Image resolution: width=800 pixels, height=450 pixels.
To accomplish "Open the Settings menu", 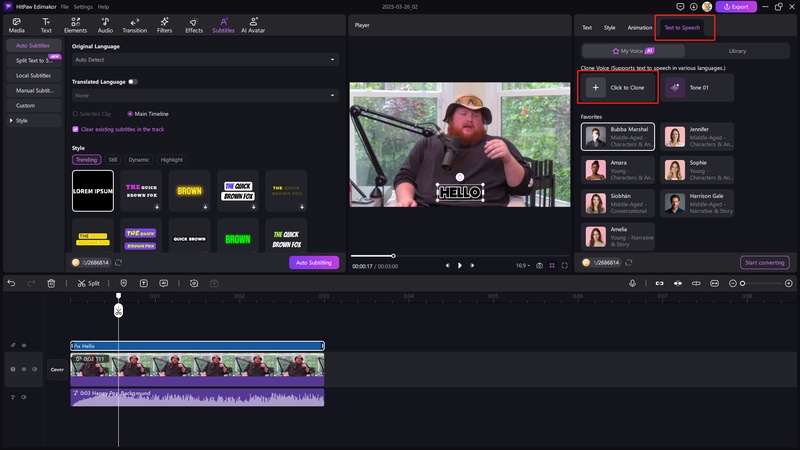I will pyautogui.click(x=83, y=7).
